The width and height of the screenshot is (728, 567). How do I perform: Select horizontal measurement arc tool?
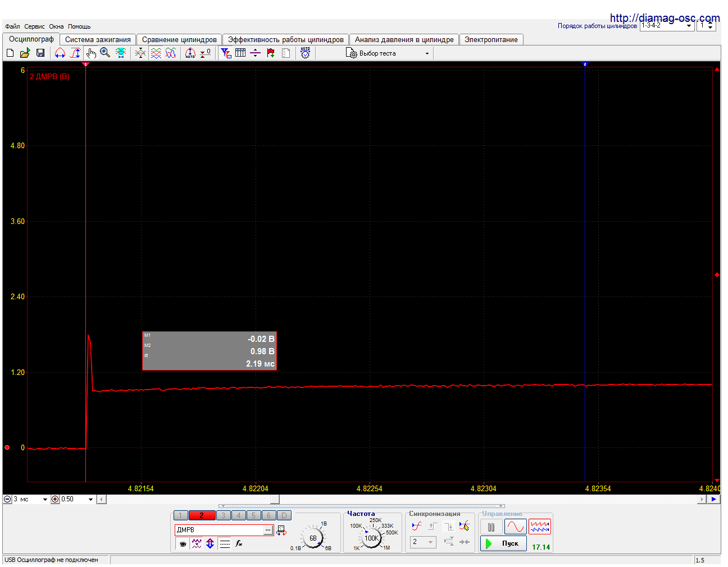click(60, 53)
